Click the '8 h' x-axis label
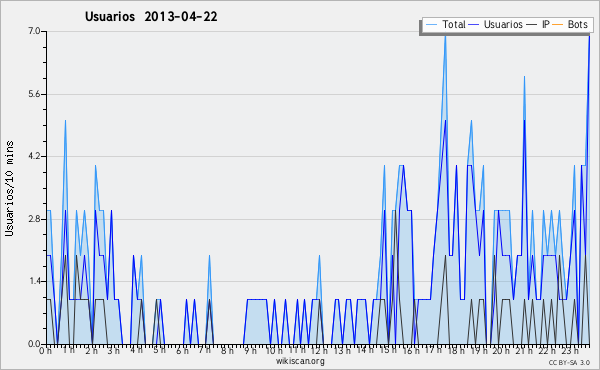 227,351
